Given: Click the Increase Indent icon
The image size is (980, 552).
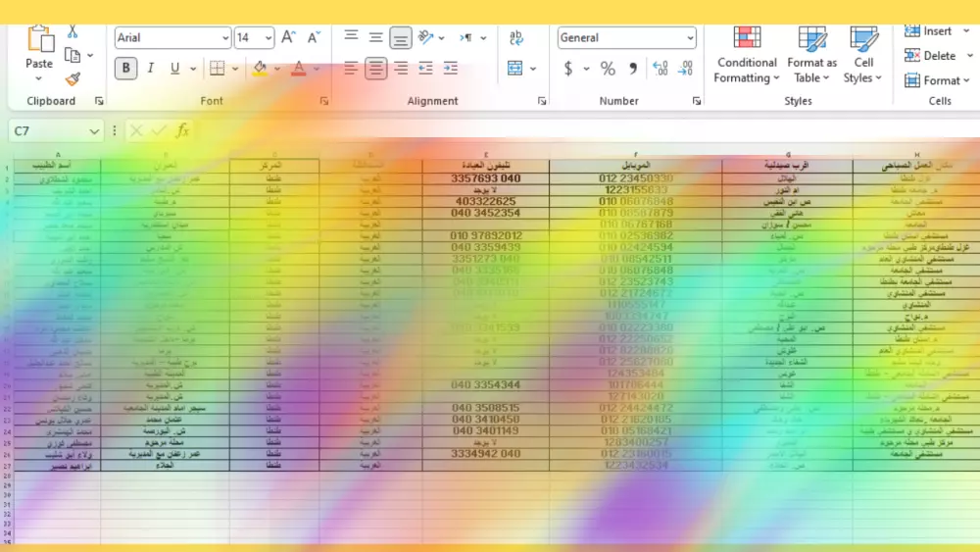Looking at the screenshot, I should point(451,68).
